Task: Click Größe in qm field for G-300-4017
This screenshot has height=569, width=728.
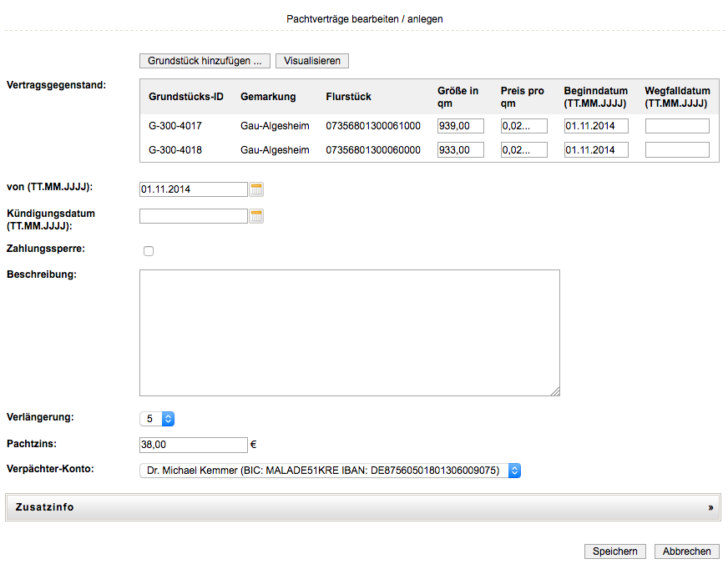Action: pos(460,126)
